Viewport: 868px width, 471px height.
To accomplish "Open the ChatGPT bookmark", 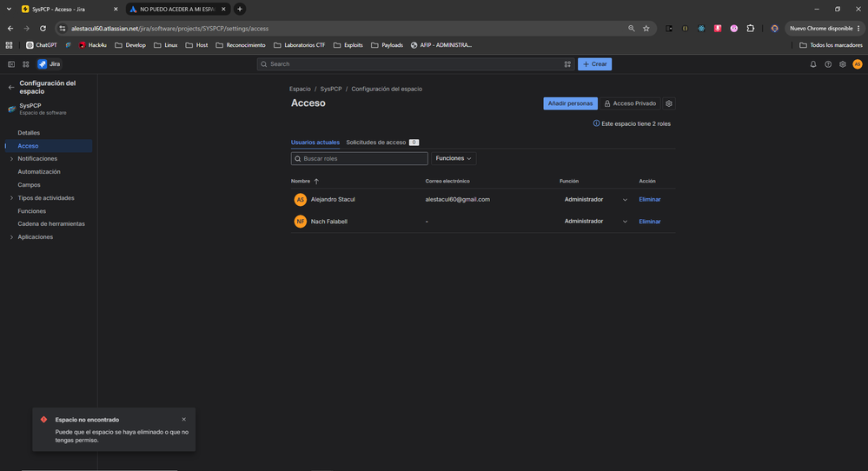I will [x=42, y=45].
